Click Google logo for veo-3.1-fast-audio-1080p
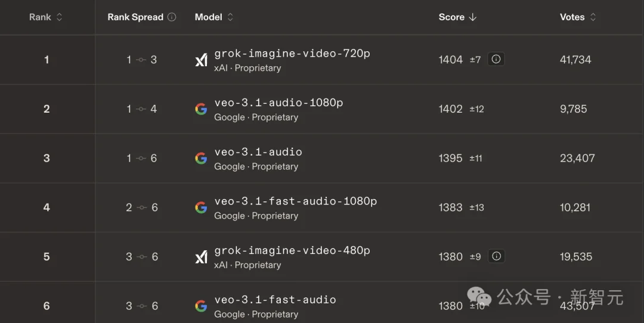Viewport: 644px width, 323px height. point(202,207)
